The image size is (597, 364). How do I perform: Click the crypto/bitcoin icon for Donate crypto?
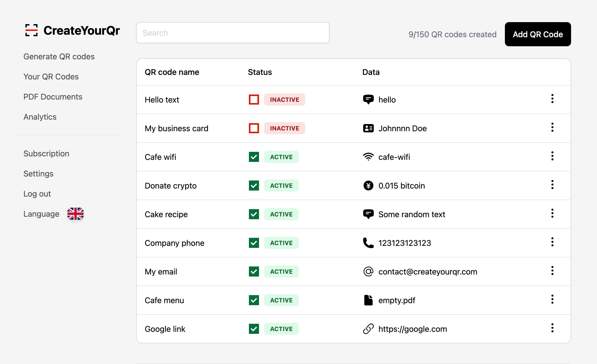click(x=367, y=186)
